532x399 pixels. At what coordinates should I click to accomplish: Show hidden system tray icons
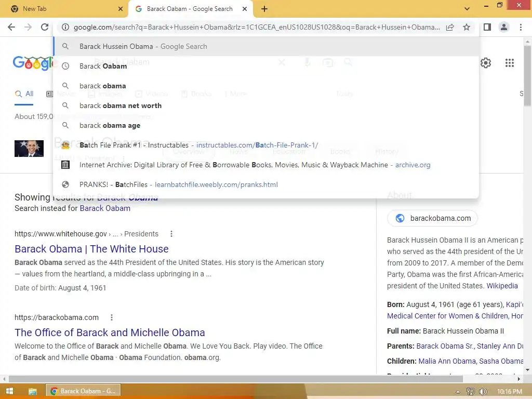pos(458,392)
